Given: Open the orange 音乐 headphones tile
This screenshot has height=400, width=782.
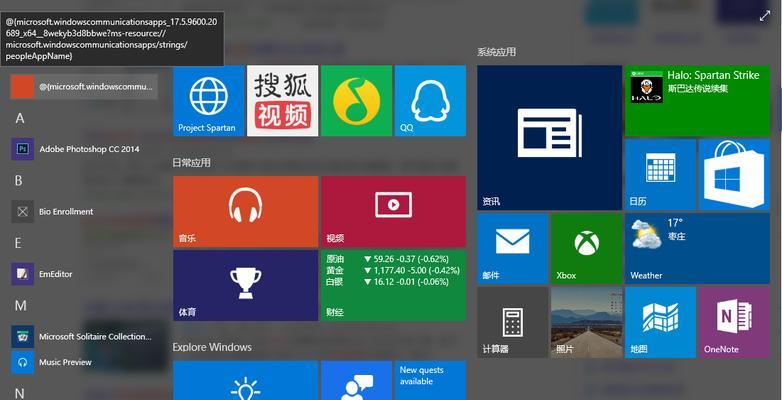Looking at the screenshot, I should coord(245,211).
